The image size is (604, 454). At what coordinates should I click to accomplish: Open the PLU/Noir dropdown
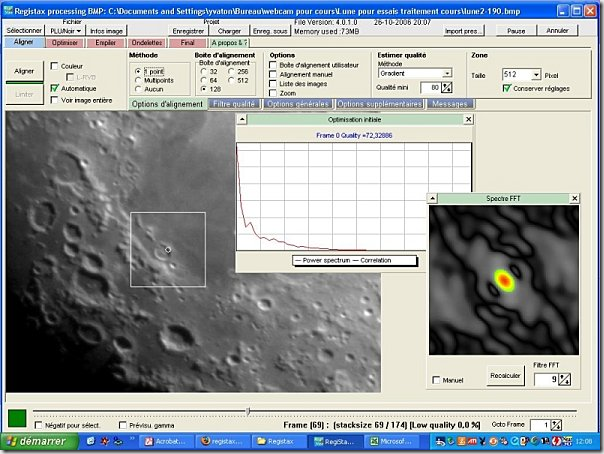[65, 31]
